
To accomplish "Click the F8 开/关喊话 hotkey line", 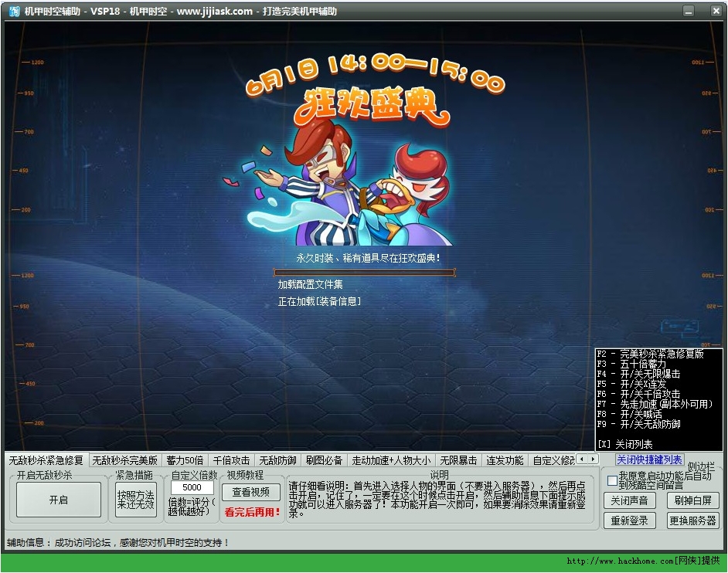I will (x=630, y=414).
